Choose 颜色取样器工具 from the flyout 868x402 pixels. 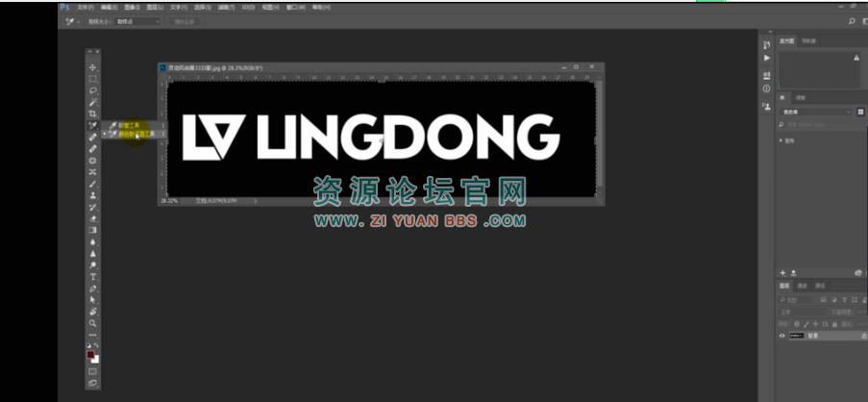pyautogui.click(x=133, y=134)
